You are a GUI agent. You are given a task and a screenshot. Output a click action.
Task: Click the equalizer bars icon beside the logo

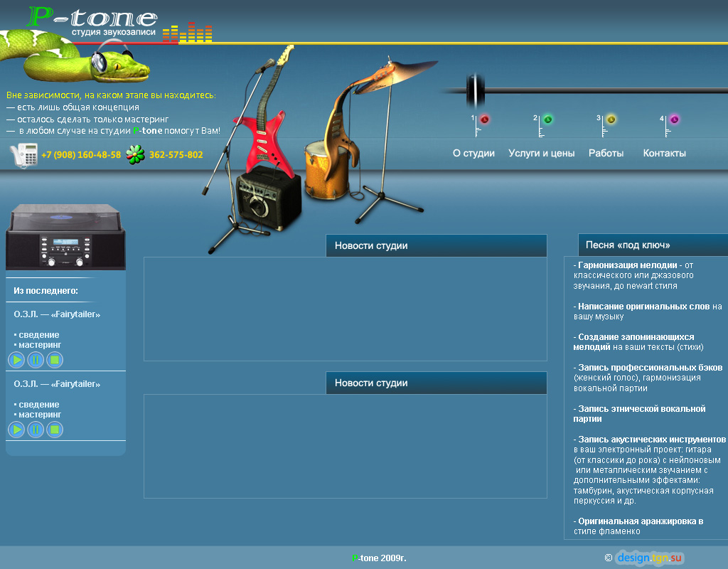tap(187, 33)
